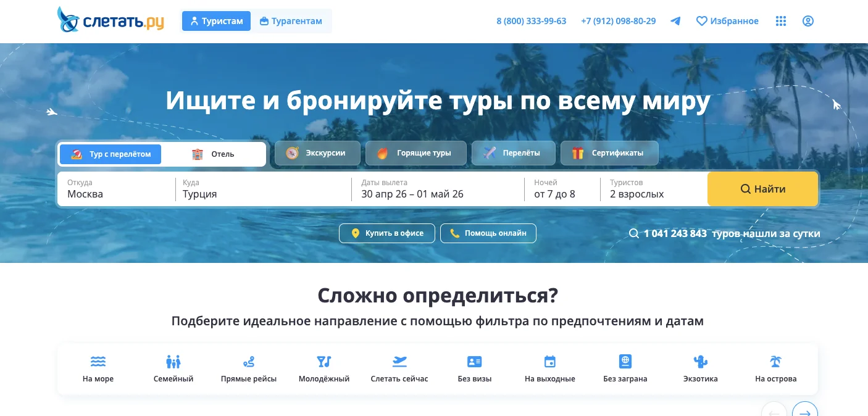The image size is (868, 416).
Task: Click the Найти search button
Action: pyautogui.click(x=762, y=189)
